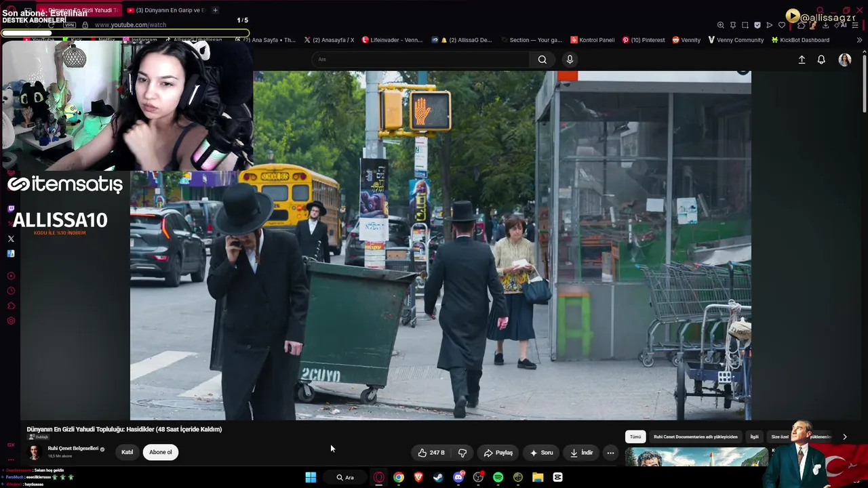The width and height of the screenshot is (868, 488).
Task: Like the video (247 B)
Action: [431, 453]
